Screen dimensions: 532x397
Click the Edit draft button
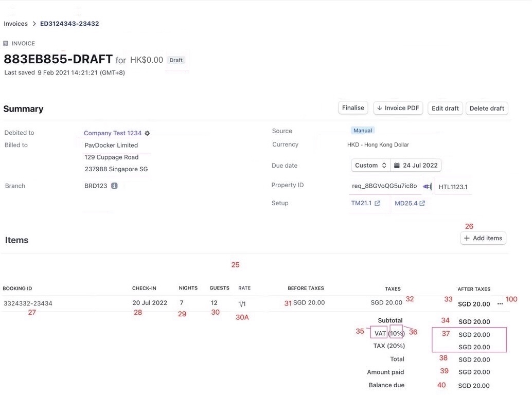click(445, 109)
